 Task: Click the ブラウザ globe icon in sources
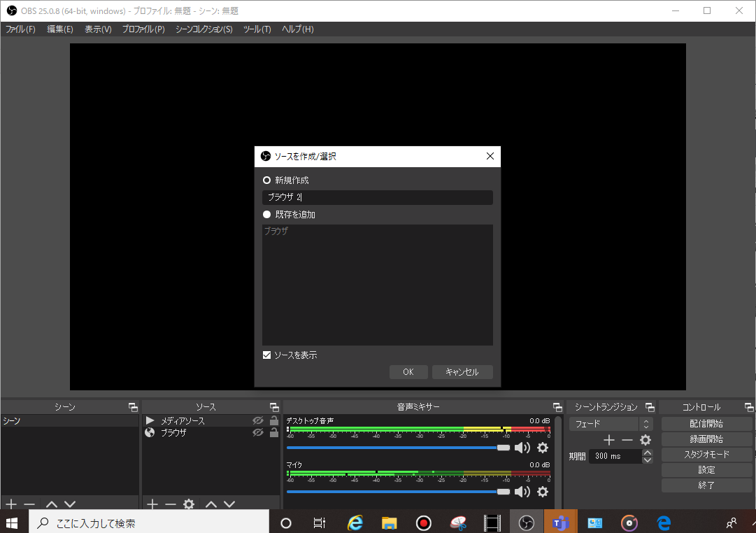tap(150, 432)
